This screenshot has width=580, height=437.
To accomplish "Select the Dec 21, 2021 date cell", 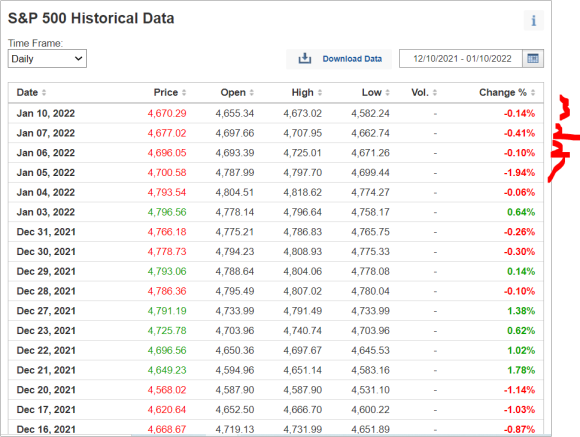I will coord(46,370).
